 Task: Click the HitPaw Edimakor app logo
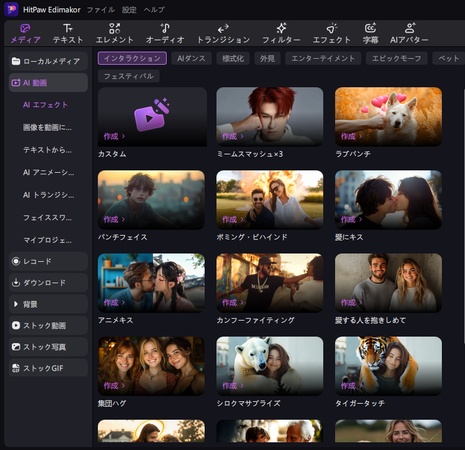tap(11, 9)
